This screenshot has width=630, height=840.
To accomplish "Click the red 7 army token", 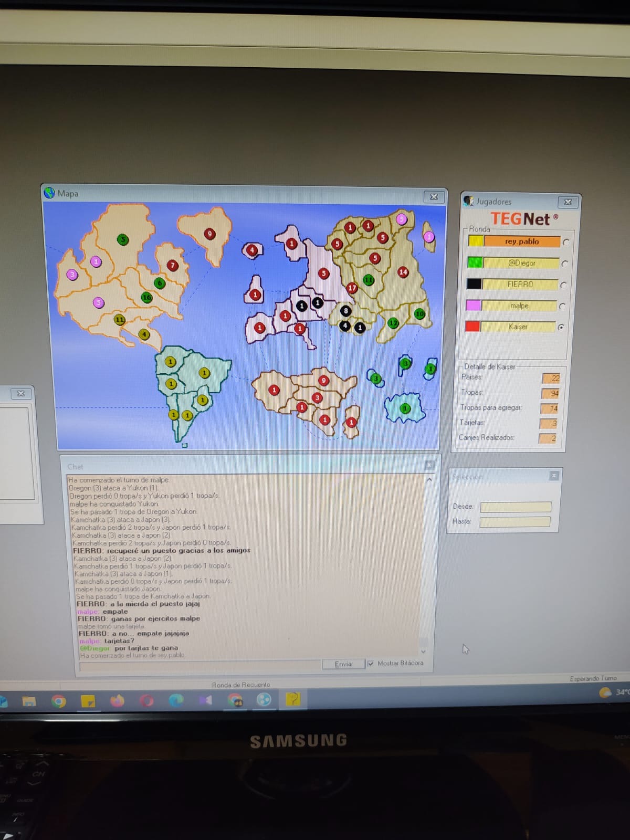I will click(x=173, y=265).
